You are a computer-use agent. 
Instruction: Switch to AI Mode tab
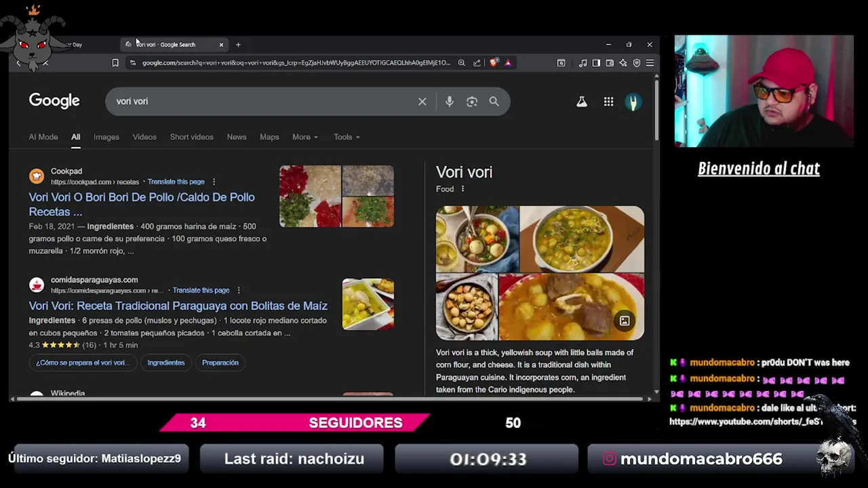[43, 137]
